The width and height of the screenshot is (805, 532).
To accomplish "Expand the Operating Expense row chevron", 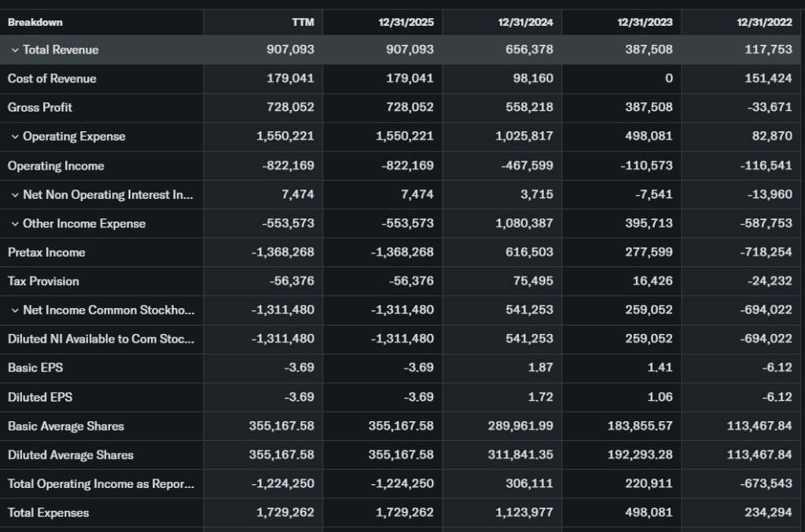I will point(15,137).
